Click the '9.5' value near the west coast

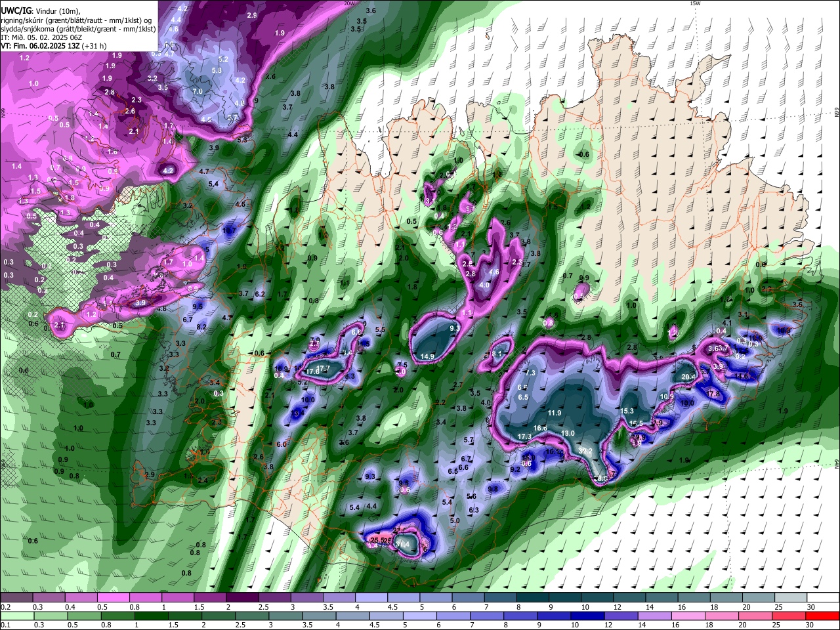point(198,306)
